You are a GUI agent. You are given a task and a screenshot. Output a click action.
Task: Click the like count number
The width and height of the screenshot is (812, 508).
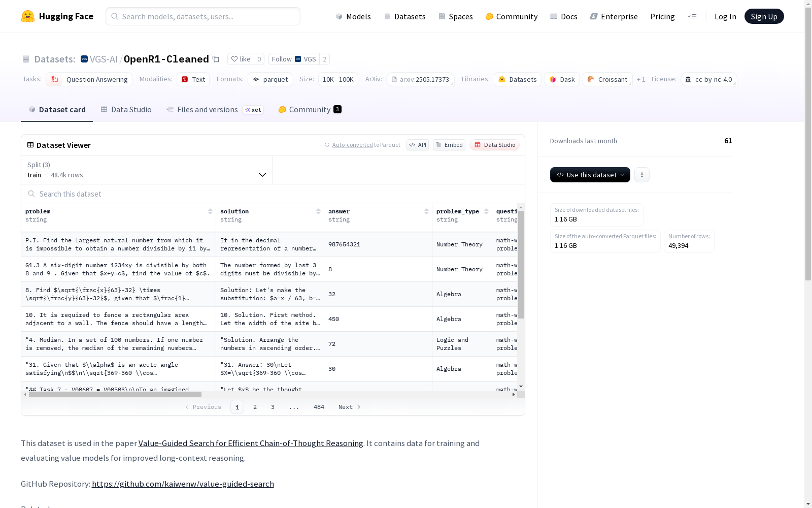click(x=259, y=59)
